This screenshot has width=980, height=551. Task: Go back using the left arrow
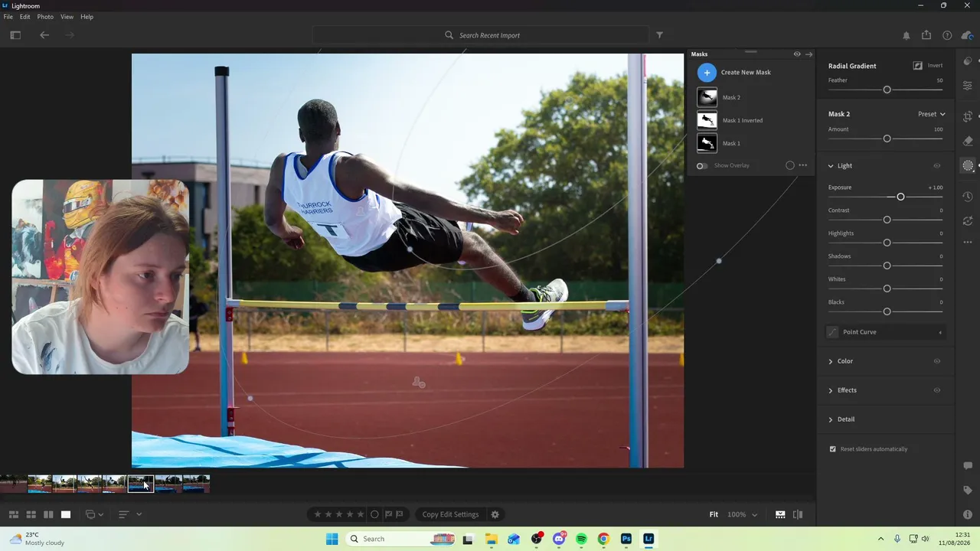(x=44, y=35)
